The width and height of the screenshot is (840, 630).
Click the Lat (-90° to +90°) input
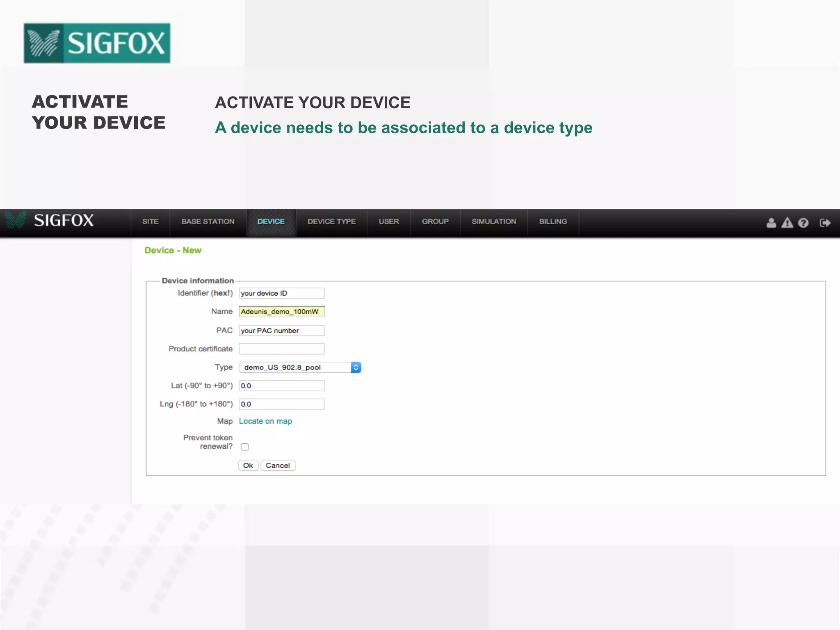282,386
